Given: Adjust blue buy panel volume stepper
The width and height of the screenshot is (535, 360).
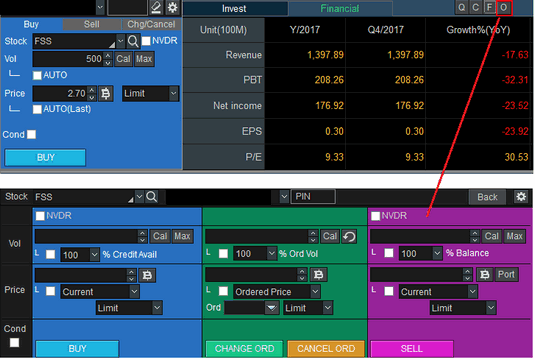Looking at the screenshot, I should coord(142,236).
